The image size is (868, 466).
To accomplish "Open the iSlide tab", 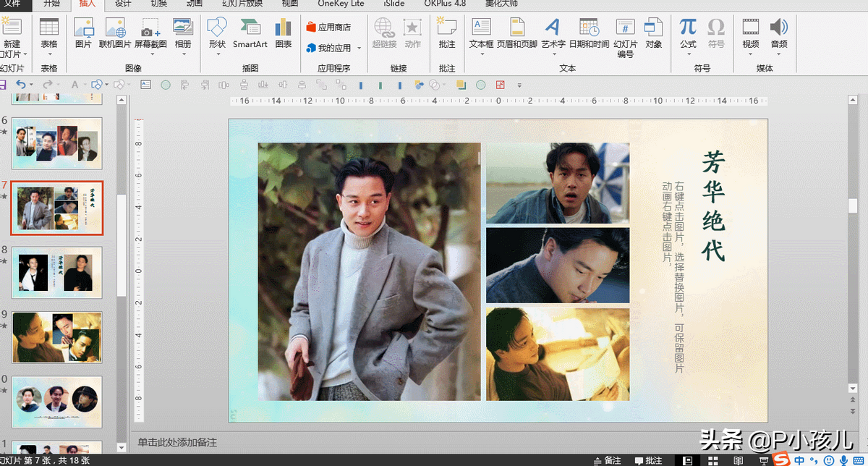I will [394, 4].
